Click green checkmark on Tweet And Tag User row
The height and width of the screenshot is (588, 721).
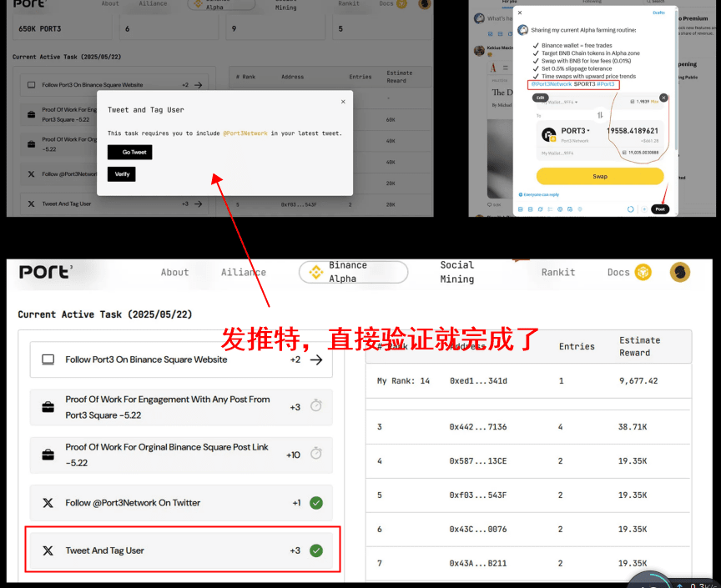pos(316,550)
